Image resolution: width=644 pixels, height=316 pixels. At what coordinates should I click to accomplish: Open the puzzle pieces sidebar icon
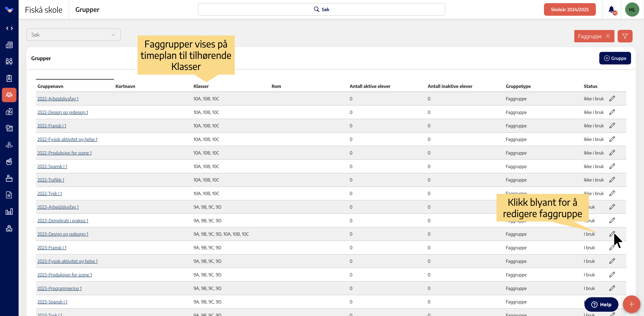(x=9, y=112)
